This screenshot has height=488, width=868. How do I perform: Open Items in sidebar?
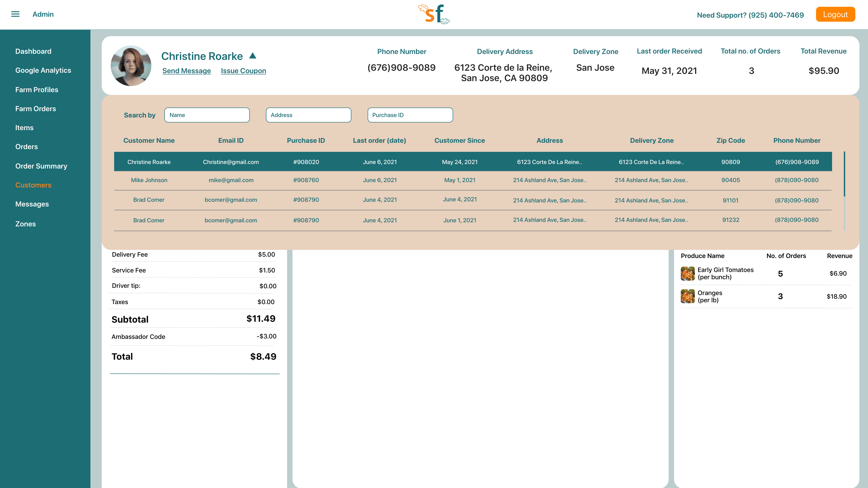24,128
